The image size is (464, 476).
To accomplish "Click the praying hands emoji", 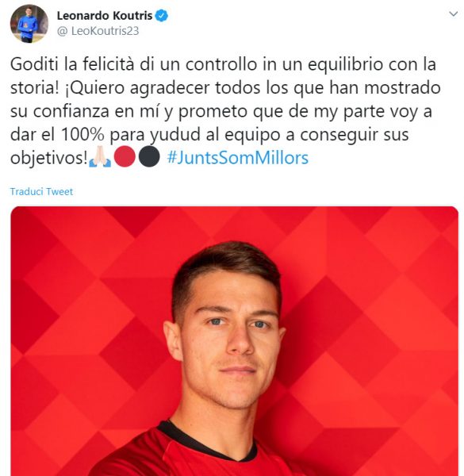I will point(100,156).
